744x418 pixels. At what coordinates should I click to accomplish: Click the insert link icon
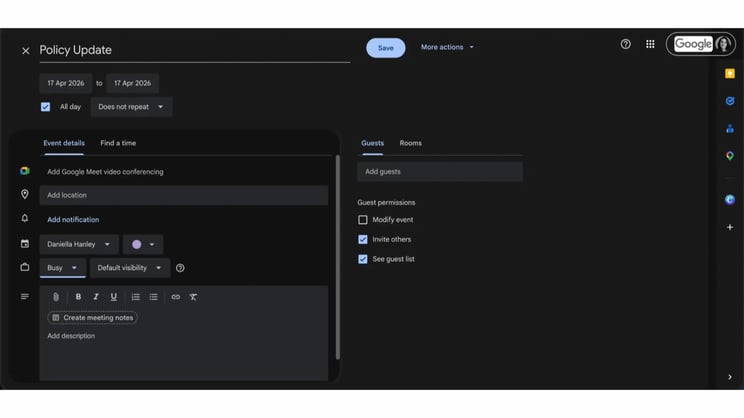[x=176, y=297]
